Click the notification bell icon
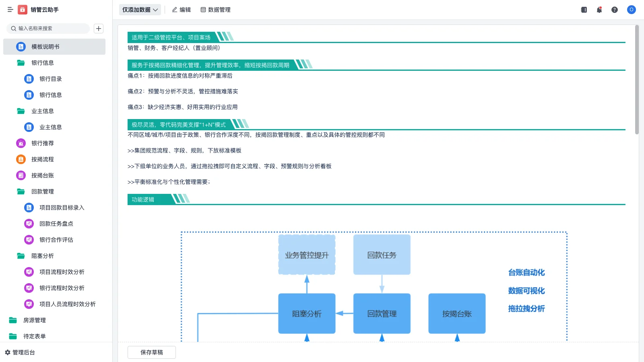This screenshot has width=644, height=362. tap(599, 10)
